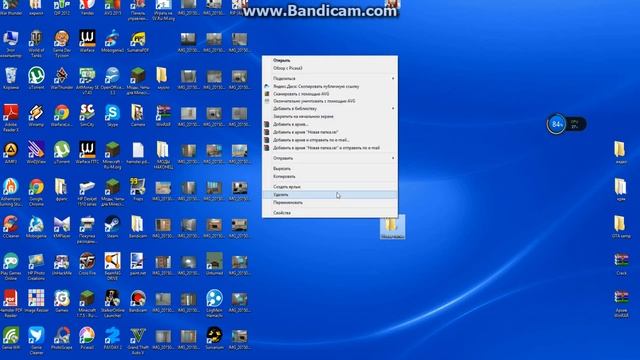
Task: Open the Crack archive on the right
Action: [x=621, y=264]
